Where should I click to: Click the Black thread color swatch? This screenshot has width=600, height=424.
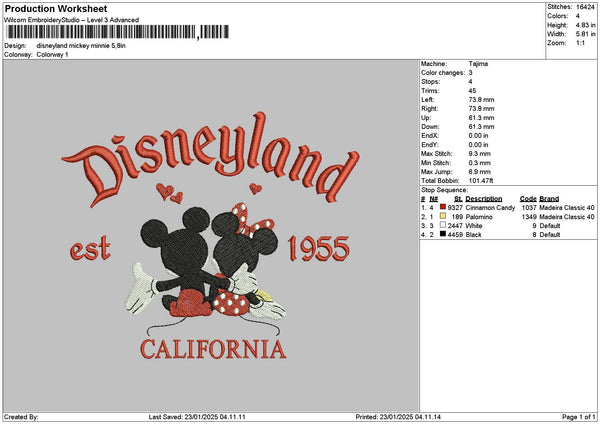[x=443, y=234]
